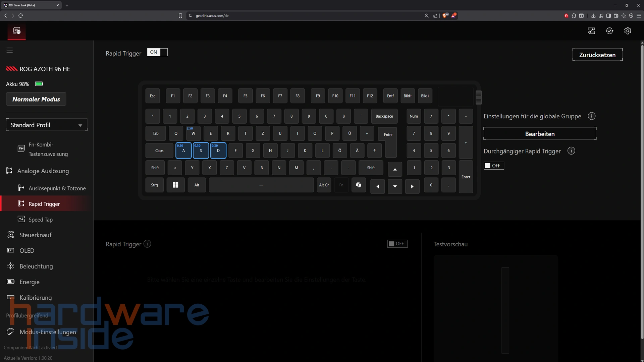Click the expand window icon in header
The width and height of the screenshot is (644, 362).
pos(591,31)
